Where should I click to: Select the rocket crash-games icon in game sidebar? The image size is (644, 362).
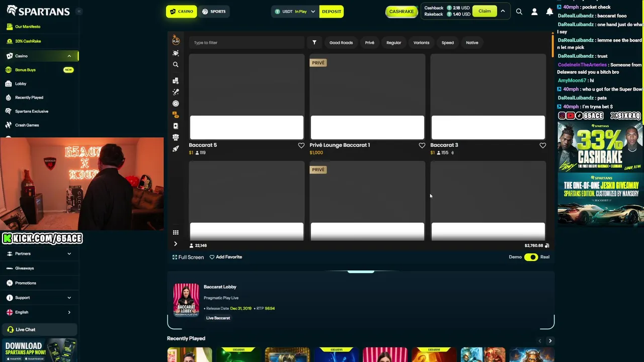tap(176, 149)
